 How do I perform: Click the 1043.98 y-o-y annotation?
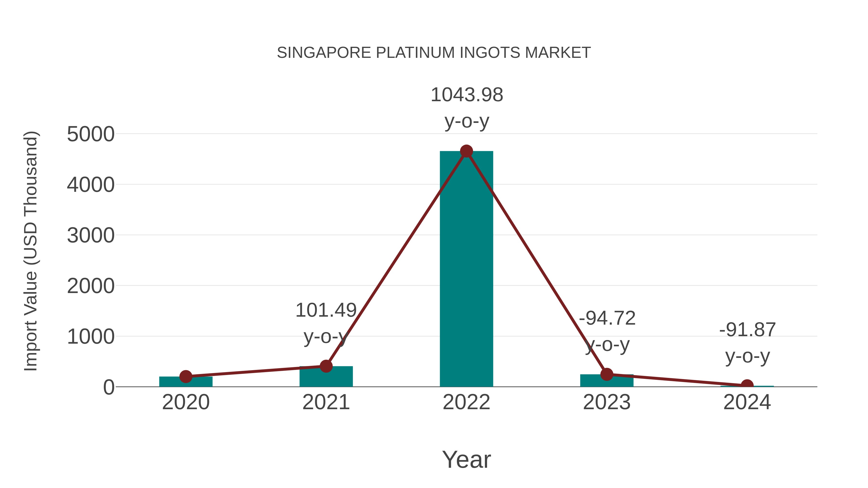click(467, 108)
